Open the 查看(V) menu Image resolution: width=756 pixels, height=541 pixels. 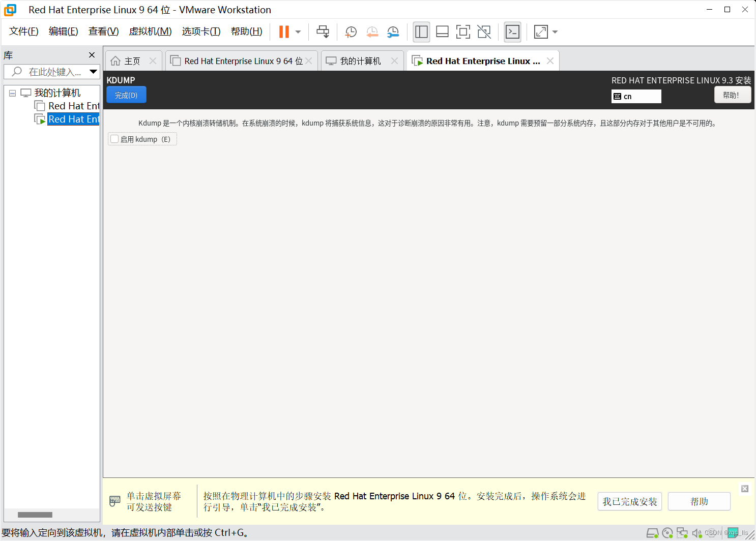104,32
